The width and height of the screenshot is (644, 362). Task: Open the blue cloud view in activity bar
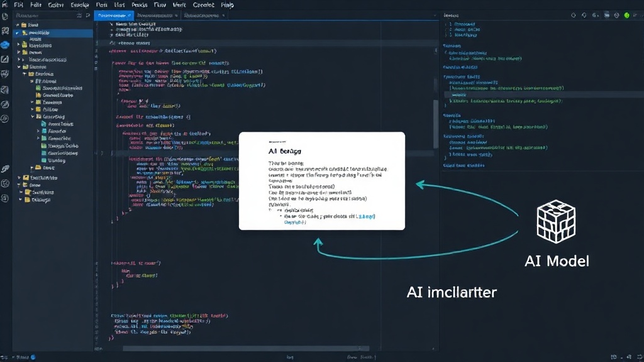click(5, 45)
